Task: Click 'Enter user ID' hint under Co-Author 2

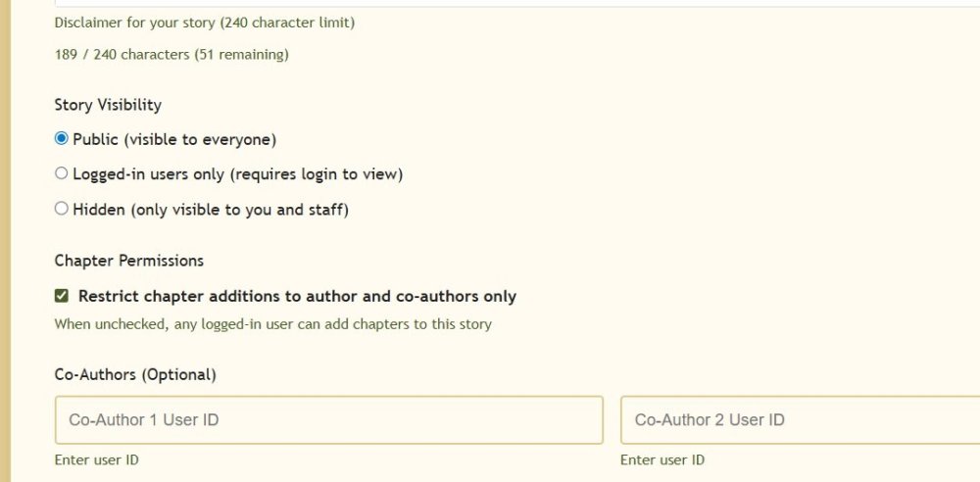Action: [662, 460]
